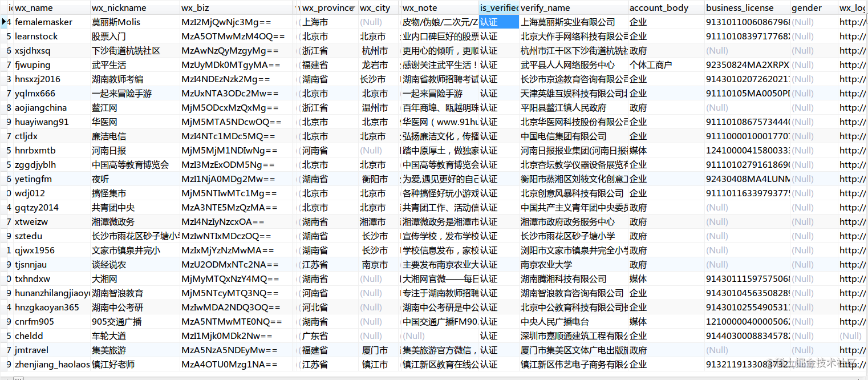Click the account_body column header
The image size is (868, 380).
pos(666,8)
